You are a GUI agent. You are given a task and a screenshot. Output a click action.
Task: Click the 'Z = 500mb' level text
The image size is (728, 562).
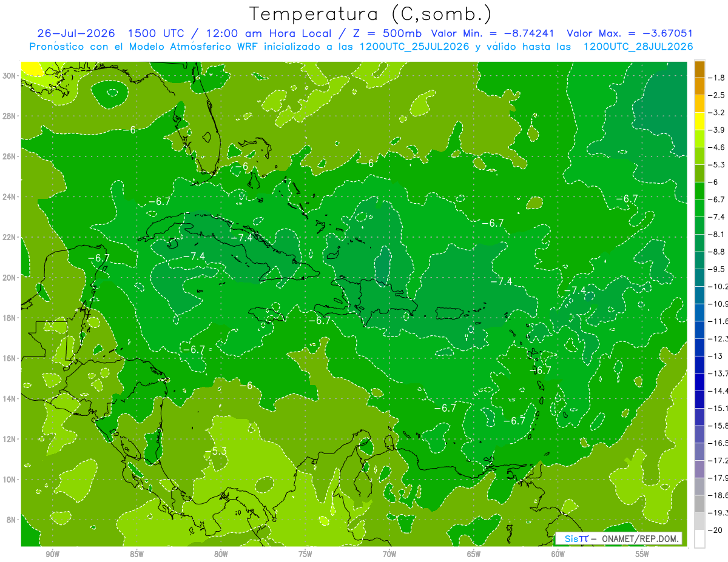pyautogui.click(x=386, y=33)
